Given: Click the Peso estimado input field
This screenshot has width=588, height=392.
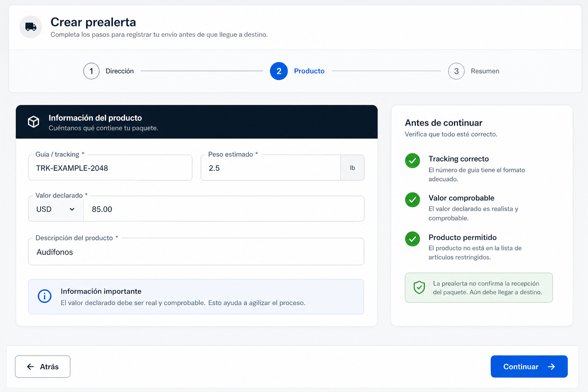Looking at the screenshot, I should [271, 168].
